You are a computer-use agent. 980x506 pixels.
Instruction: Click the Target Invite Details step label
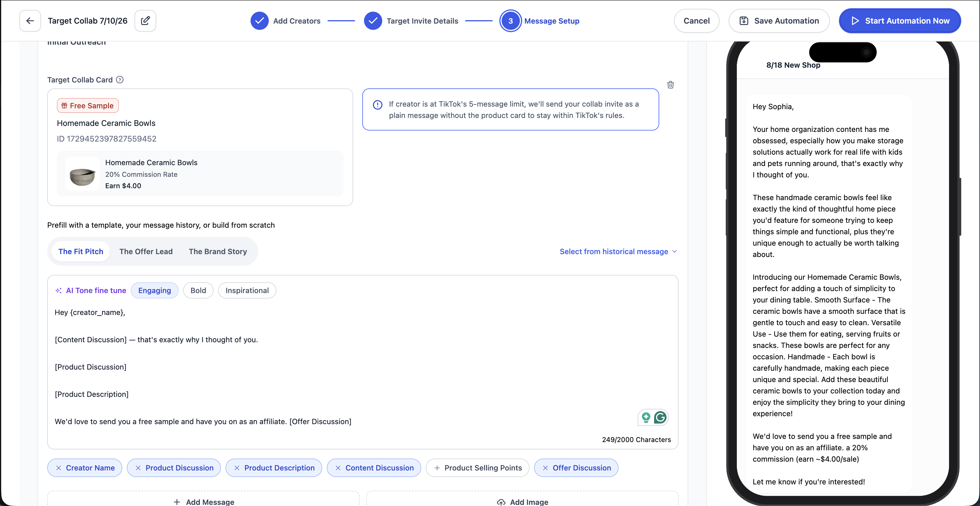(422, 21)
